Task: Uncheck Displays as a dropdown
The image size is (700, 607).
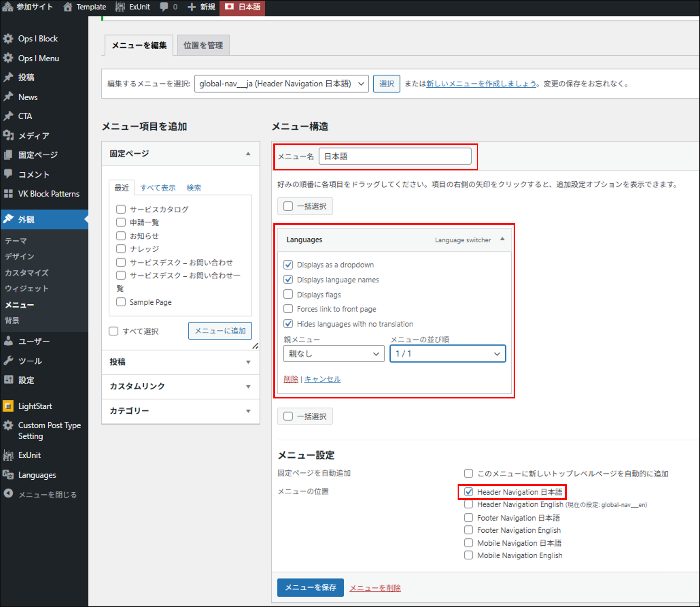Action: (x=288, y=265)
